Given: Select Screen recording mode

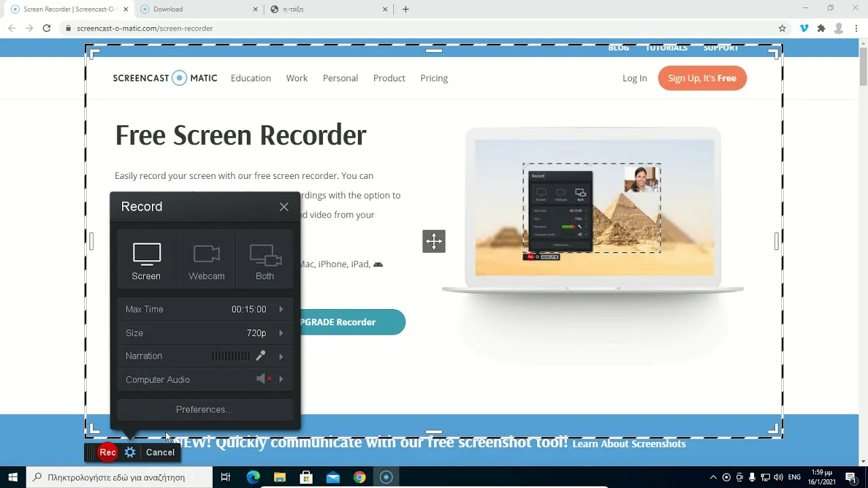Looking at the screenshot, I should [x=146, y=260].
